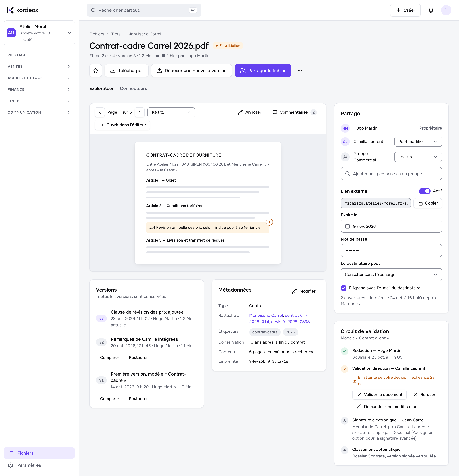The height and width of the screenshot is (476, 459).
Task: Refuse the document validation
Action: (424, 394)
